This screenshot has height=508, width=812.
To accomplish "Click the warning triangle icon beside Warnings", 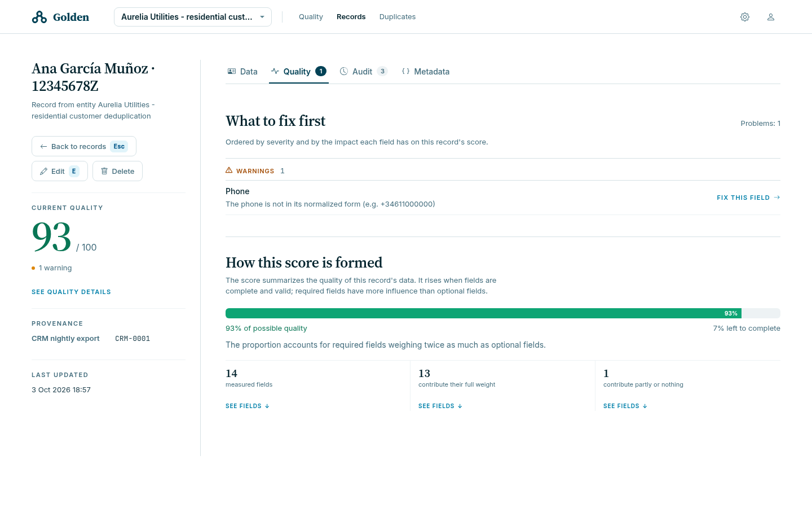I will click(x=229, y=170).
